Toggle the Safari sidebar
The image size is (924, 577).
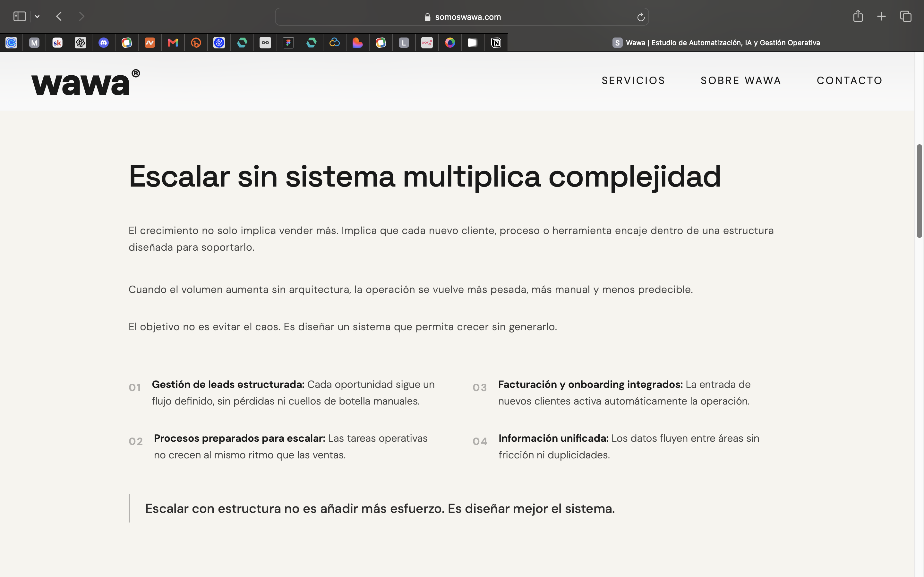pyautogui.click(x=20, y=16)
